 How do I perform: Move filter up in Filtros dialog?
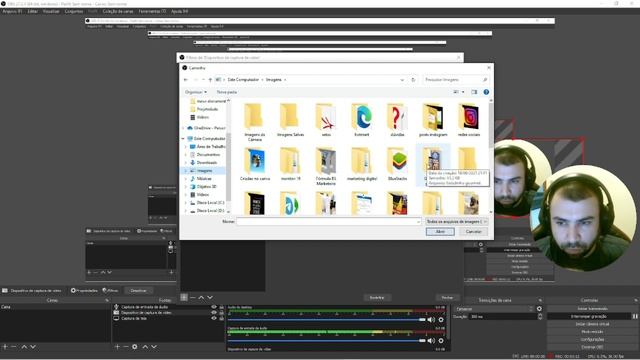tap(201, 297)
